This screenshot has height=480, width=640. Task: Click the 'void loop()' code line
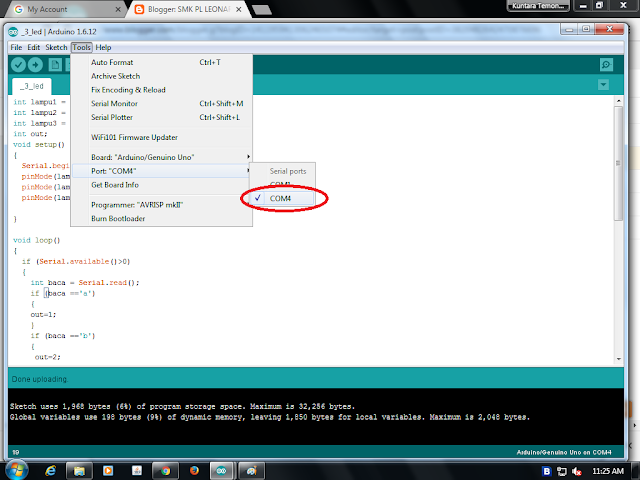(36, 240)
